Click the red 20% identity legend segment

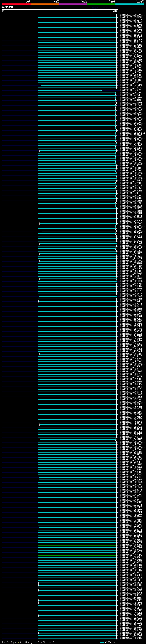(x=16, y=4)
